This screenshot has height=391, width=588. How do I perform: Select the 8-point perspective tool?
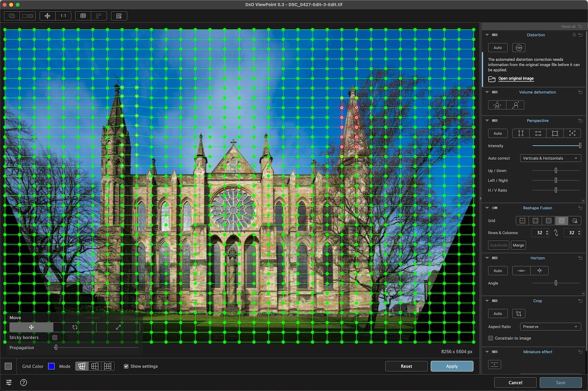coord(572,133)
